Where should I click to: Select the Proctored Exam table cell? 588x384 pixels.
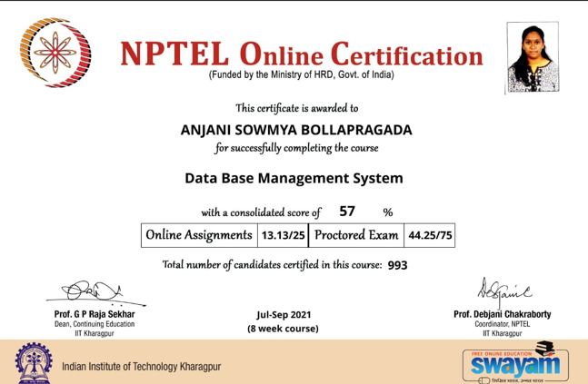[356, 235]
